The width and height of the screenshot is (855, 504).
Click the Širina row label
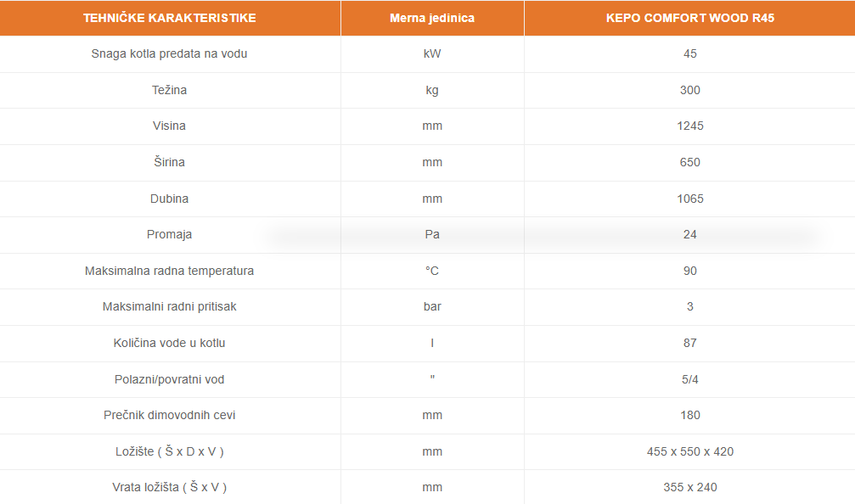(170, 162)
